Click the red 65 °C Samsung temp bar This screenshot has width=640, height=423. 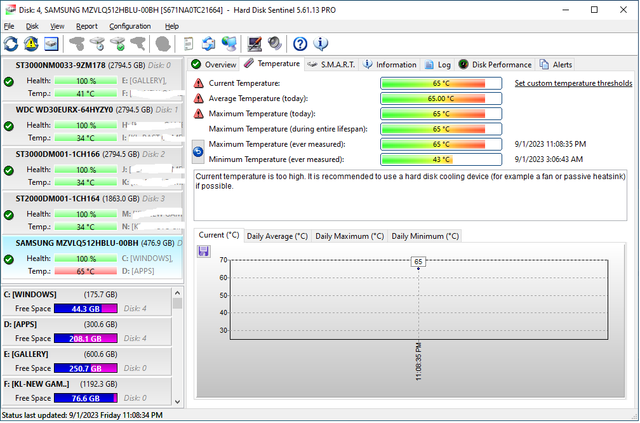point(86,271)
